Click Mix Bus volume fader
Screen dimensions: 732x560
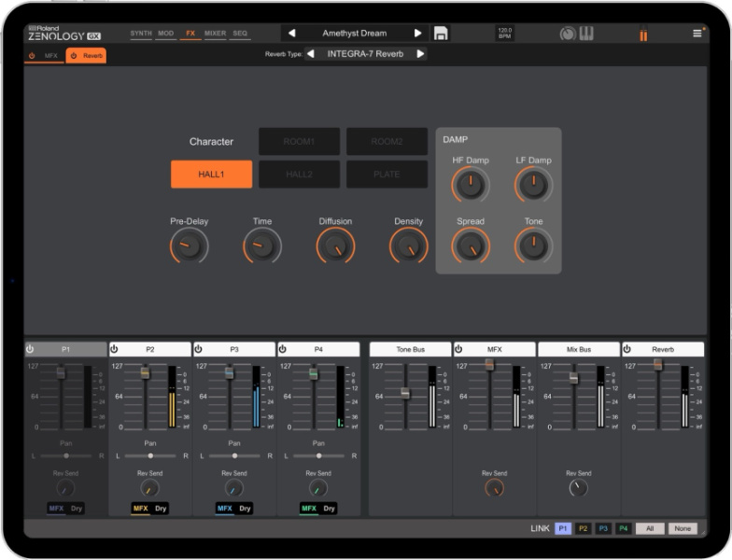coord(573,378)
